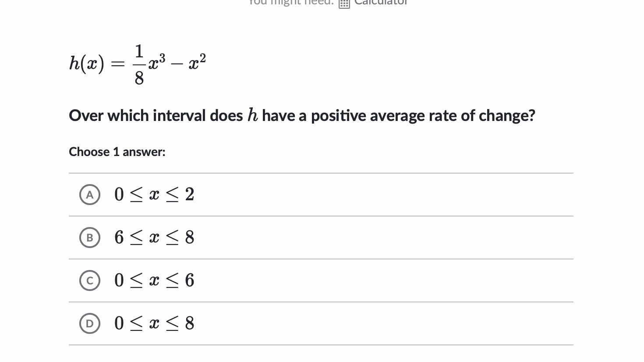
Task: Select answer choice A radio button
Action: (90, 194)
